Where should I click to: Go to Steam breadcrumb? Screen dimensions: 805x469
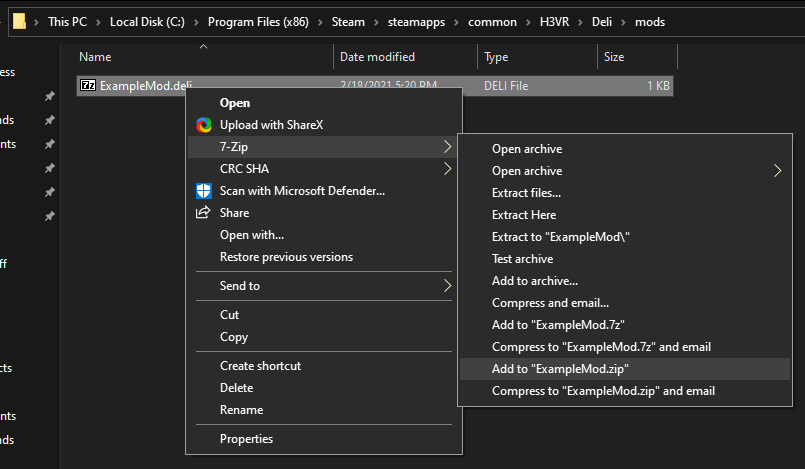point(348,22)
